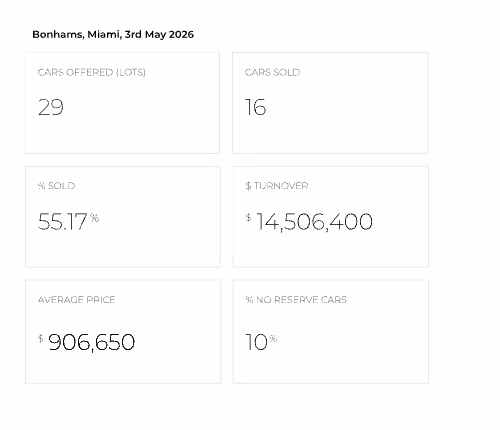Open the Average Price card
This screenshot has height=430, width=500.
[123, 332]
